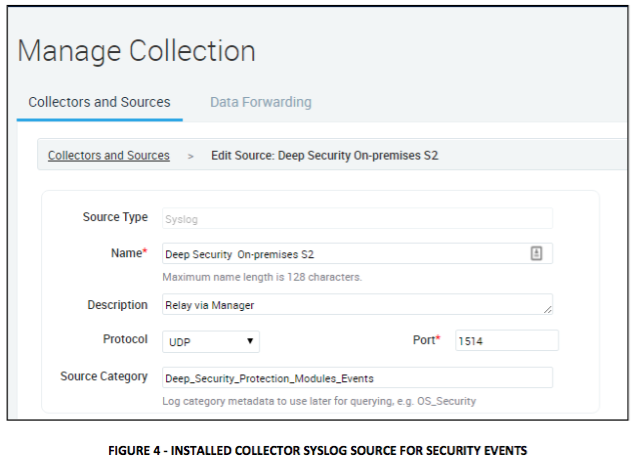The height and width of the screenshot is (464, 640).
Task: Switch to Collectors and Sources tab
Action: pos(99,102)
